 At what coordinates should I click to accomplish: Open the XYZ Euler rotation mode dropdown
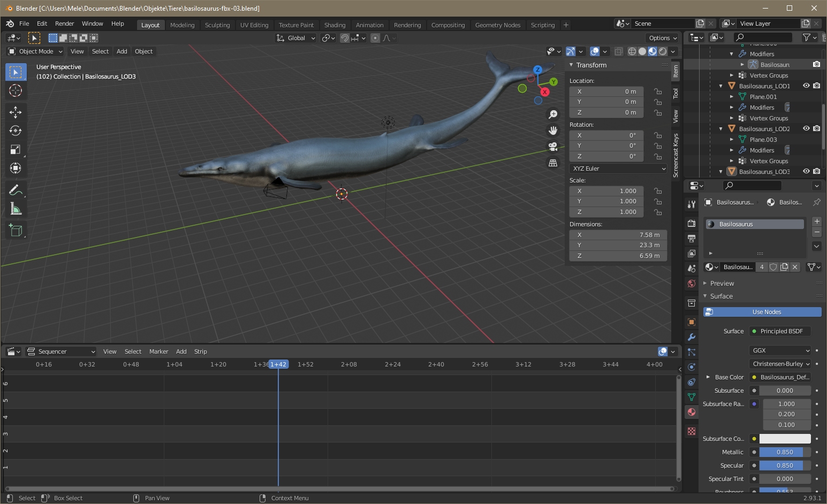pyautogui.click(x=618, y=169)
